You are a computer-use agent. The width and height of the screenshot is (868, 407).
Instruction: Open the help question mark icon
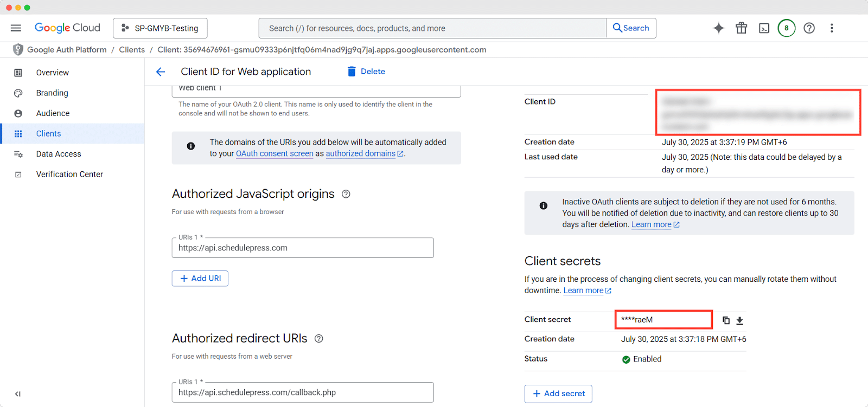pyautogui.click(x=809, y=28)
